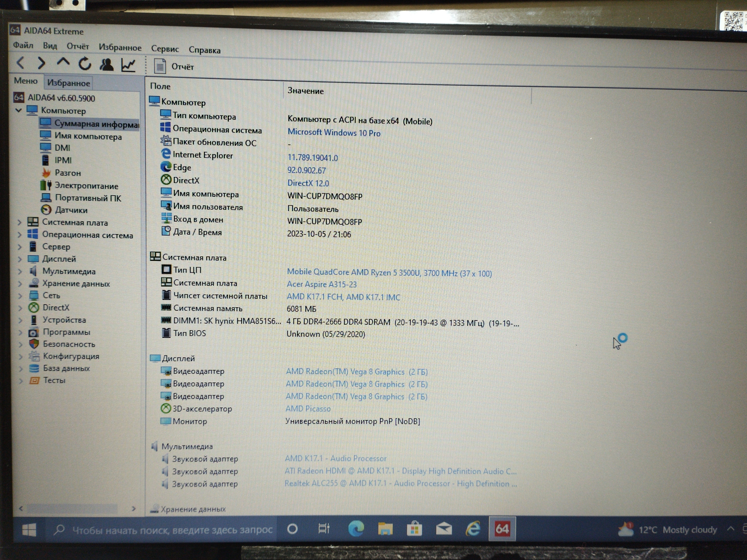Click the AIDA64 v6.60.5900 root node
The width and height of the screenshot is (747, 560).
pos(54,98)
